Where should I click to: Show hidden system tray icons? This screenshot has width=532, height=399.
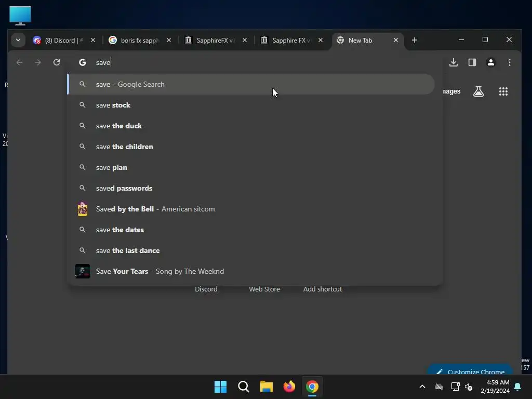tap(422, 387)
